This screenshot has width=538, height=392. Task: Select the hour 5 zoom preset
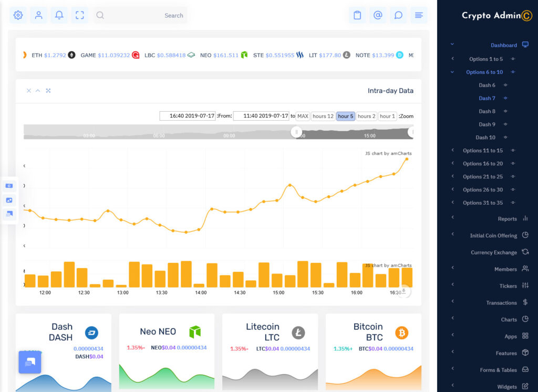point(345,116)
